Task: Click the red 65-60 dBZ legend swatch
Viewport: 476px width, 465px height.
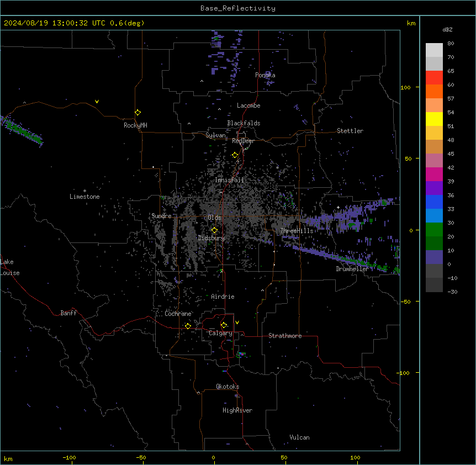Action: tap(434, 77)
